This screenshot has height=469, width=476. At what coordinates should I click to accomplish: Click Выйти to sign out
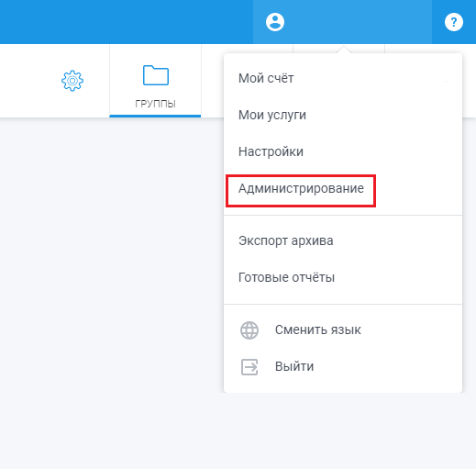[x=294, y=366]
